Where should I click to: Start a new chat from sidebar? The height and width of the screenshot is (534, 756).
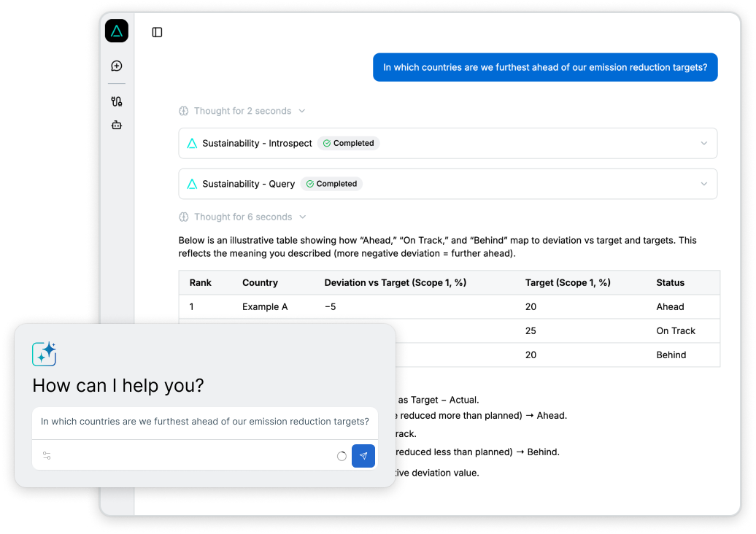click(x=117, y=66)
